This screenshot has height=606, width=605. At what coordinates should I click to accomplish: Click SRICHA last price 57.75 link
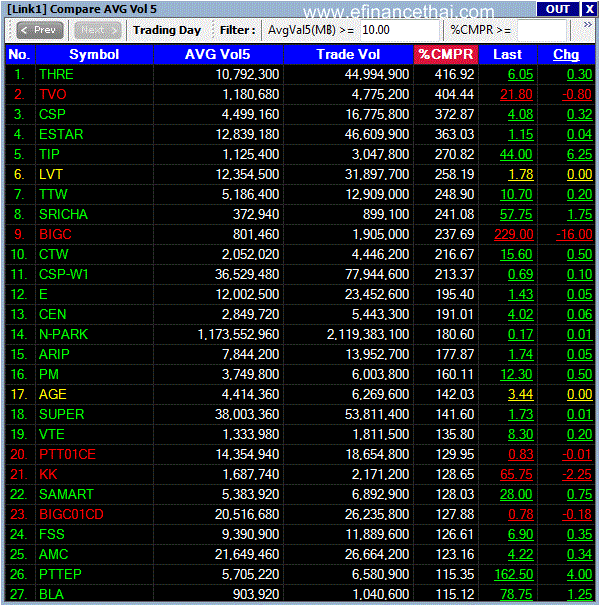516,214
